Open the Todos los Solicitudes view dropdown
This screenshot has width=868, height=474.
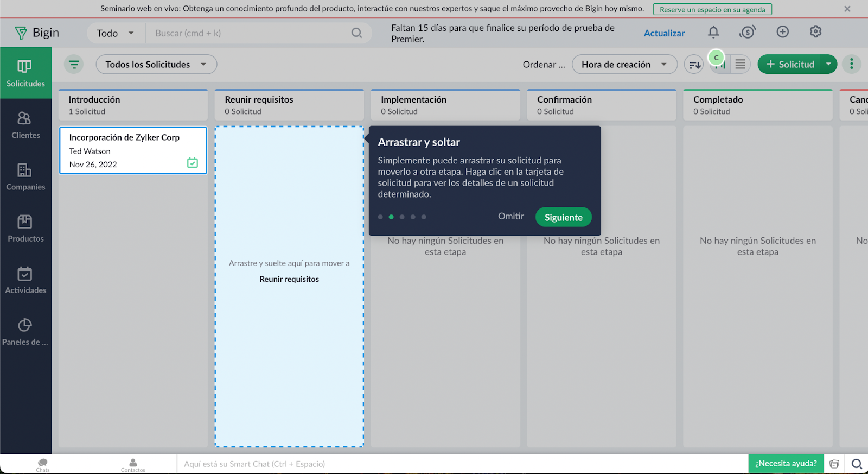pyautogui.click(x=156, y=65)
